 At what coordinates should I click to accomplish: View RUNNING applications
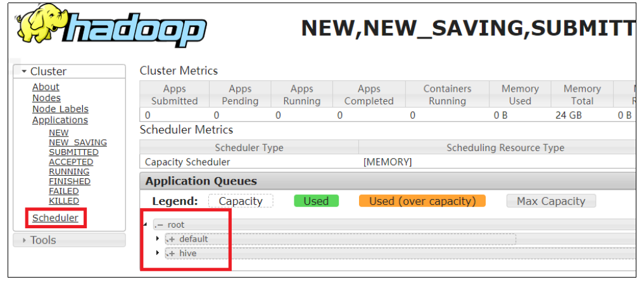point(69,172)
